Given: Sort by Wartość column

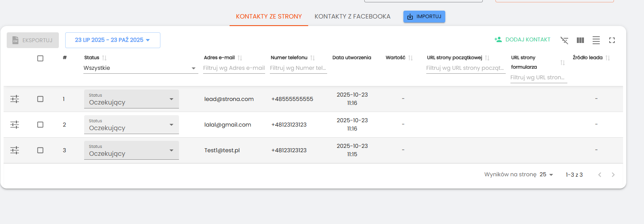Looking at the screenshot, I should tap(411, 58).
